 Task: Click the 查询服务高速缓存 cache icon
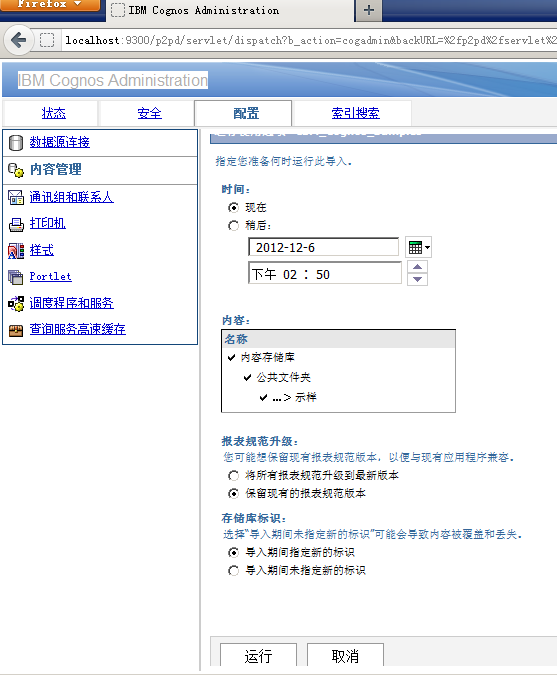pyautogui.click(x=16, y=330)
